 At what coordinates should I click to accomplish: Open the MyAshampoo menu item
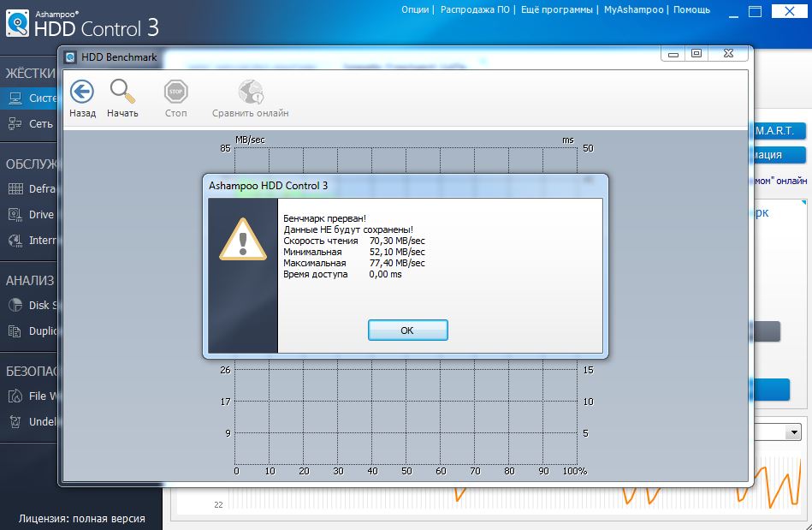point(633,9)
